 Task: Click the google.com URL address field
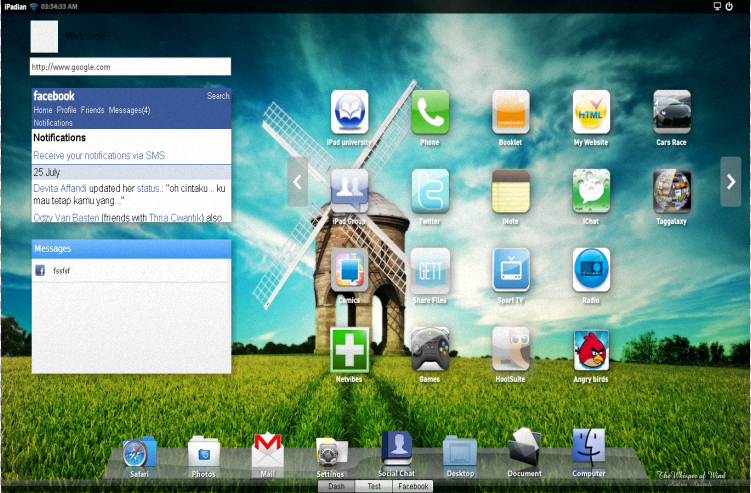coord(130,67)
